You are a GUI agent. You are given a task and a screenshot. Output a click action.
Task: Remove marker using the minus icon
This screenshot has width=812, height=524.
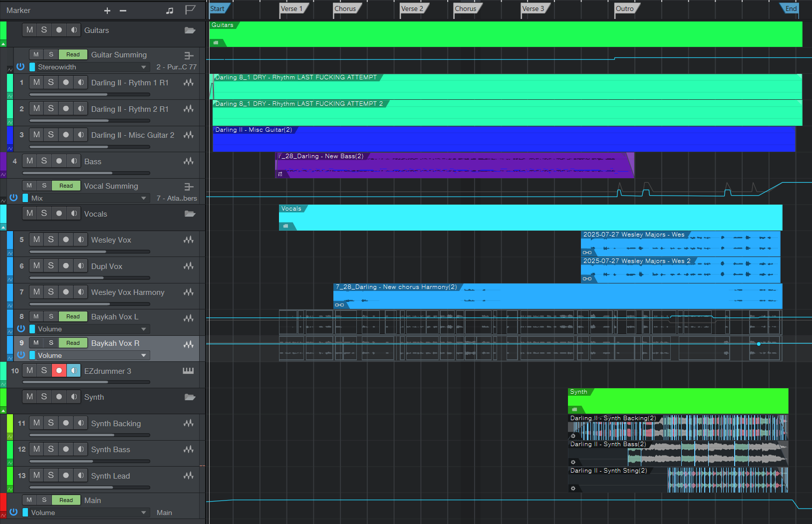pyautogui.click(x=123, y=10)
